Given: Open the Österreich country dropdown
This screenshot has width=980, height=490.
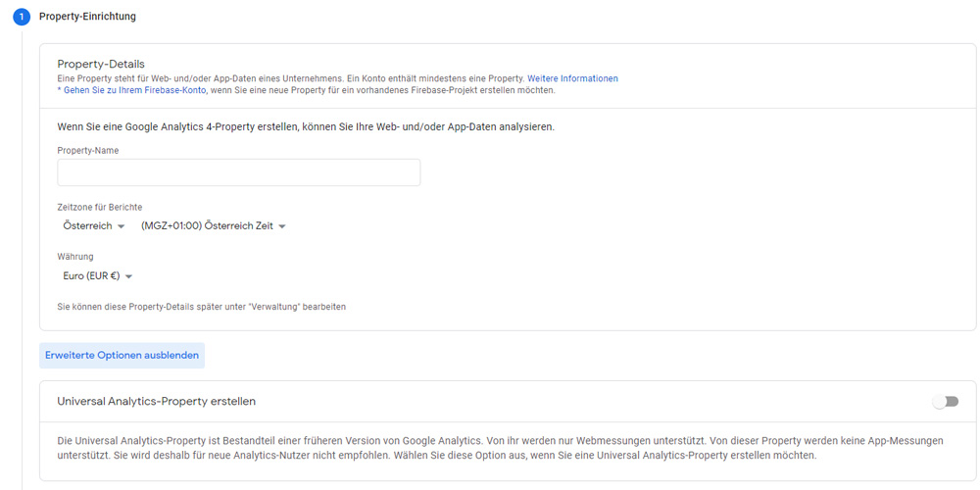Looking at the screenshot, I should [94, 226].
